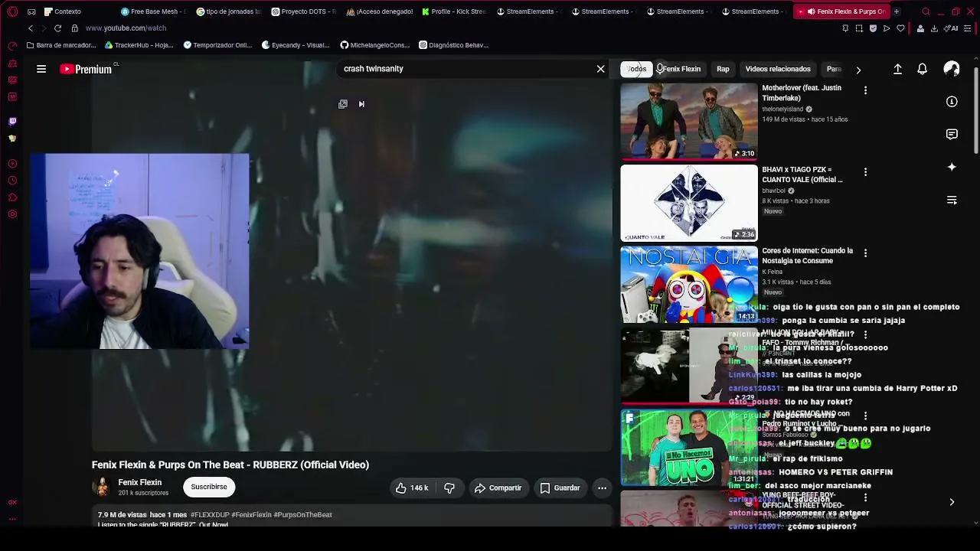The width and height of the screenshot is (980, 551).
Task: Open the 'Eyecandy - Visual...' bookmark
Action: point(296,45)
